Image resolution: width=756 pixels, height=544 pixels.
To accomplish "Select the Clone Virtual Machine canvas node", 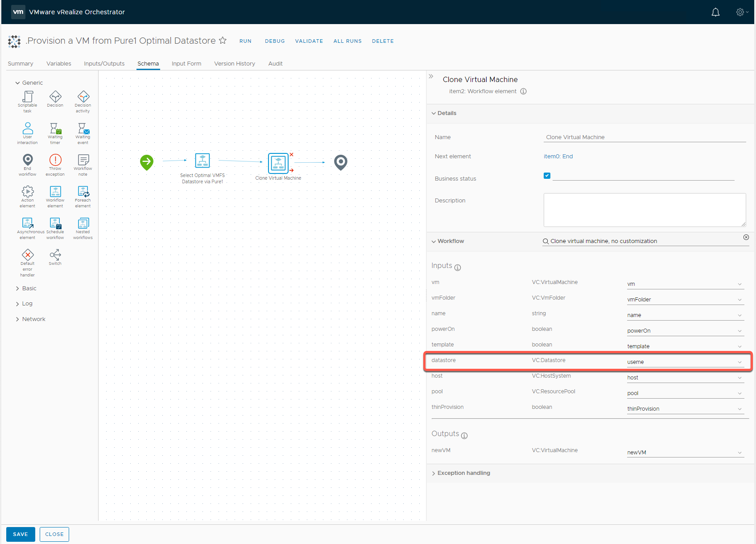I will pyautogui.click(x=278, y=163).
